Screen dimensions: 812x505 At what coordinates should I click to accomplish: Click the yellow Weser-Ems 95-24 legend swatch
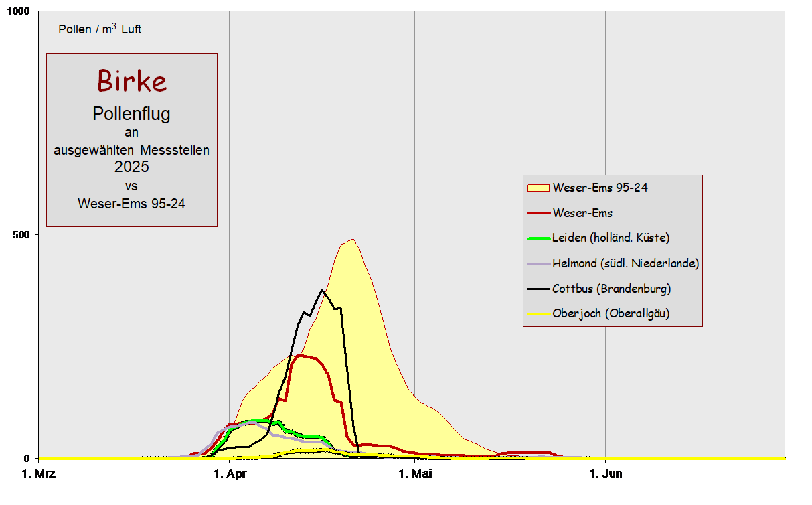click(538, 188)
